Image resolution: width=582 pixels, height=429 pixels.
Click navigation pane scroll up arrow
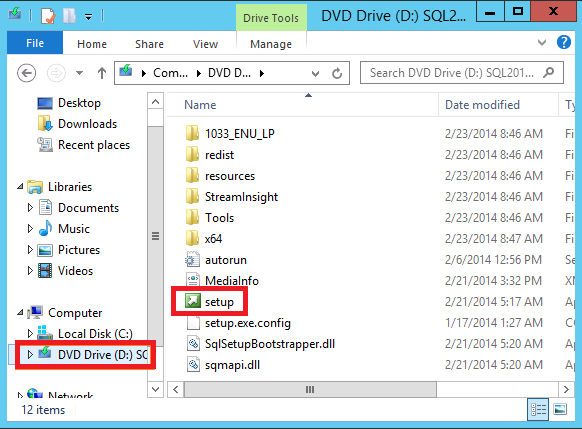click(x=156, y=101)
